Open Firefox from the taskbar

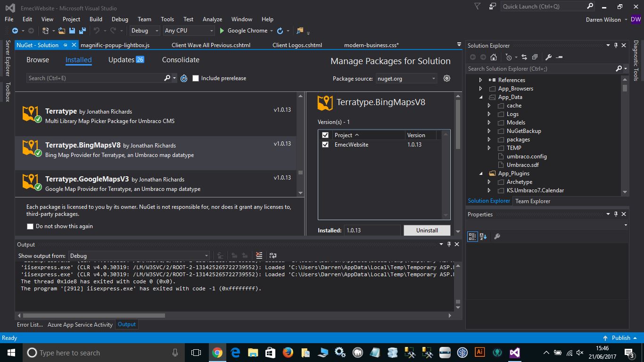click(x=288, y=353)
